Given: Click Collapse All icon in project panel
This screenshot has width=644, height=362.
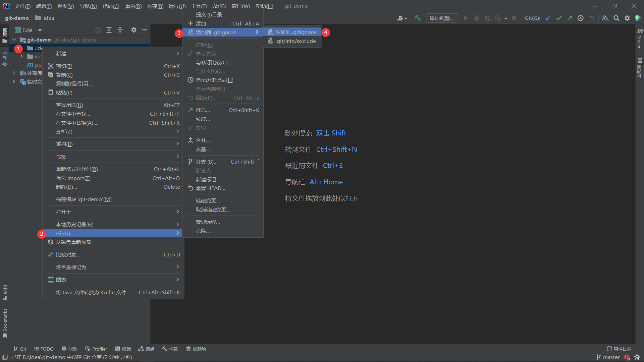Looking at the screenshot, I should point(120,30).
